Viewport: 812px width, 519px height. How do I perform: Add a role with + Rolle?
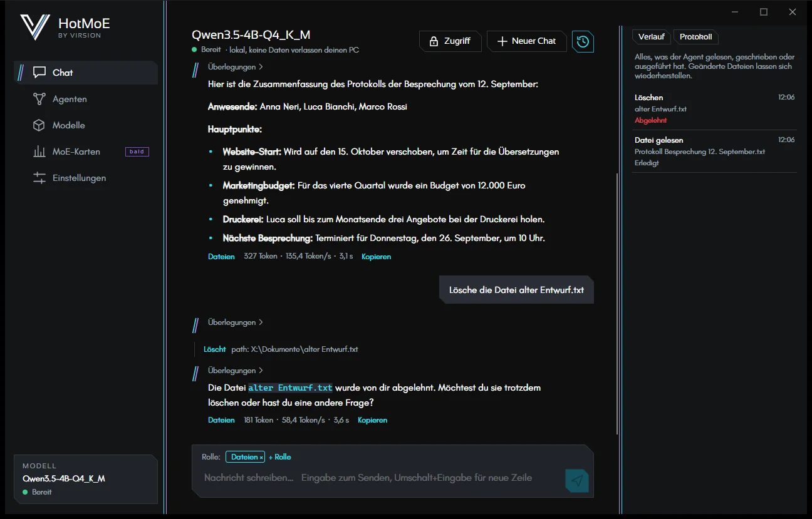[x=279, y=457]
